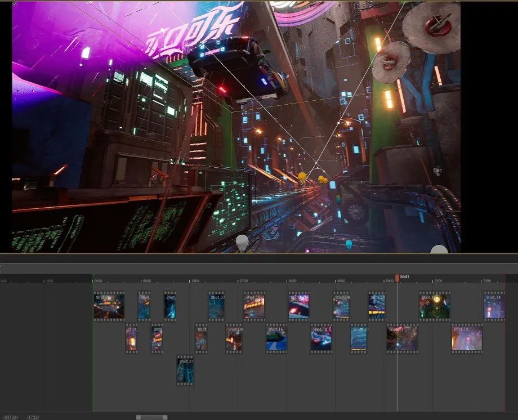The width and height of the screenshot is (518, 420).
Task: Click the 0900 tick on the timeline ruler
Action: (x=147, y=281)
